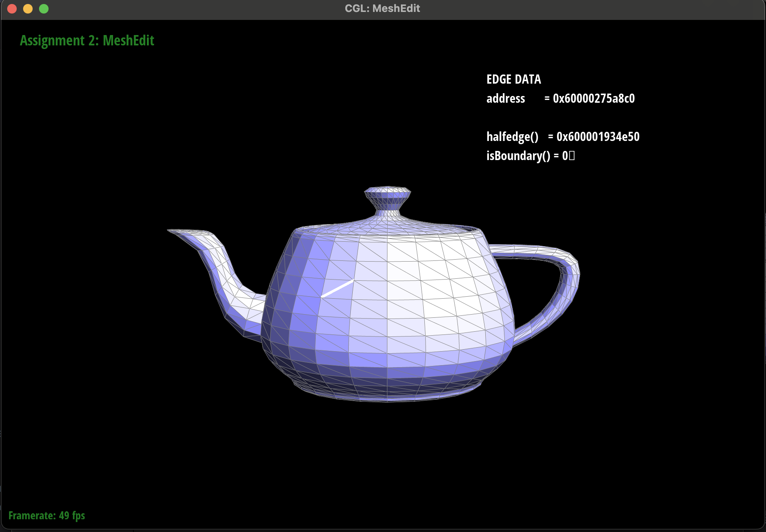
Task: Click the tip of the teapot spout
Action: click(172, 231)
